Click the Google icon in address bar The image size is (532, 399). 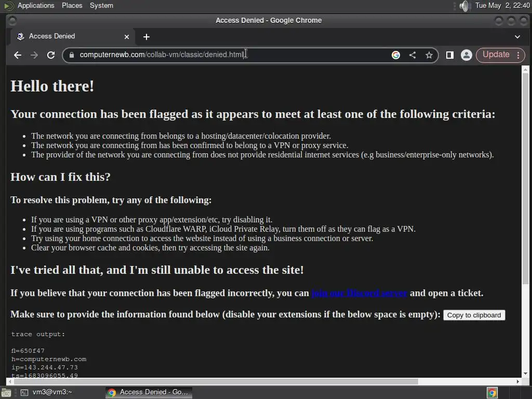click(395, 55)
